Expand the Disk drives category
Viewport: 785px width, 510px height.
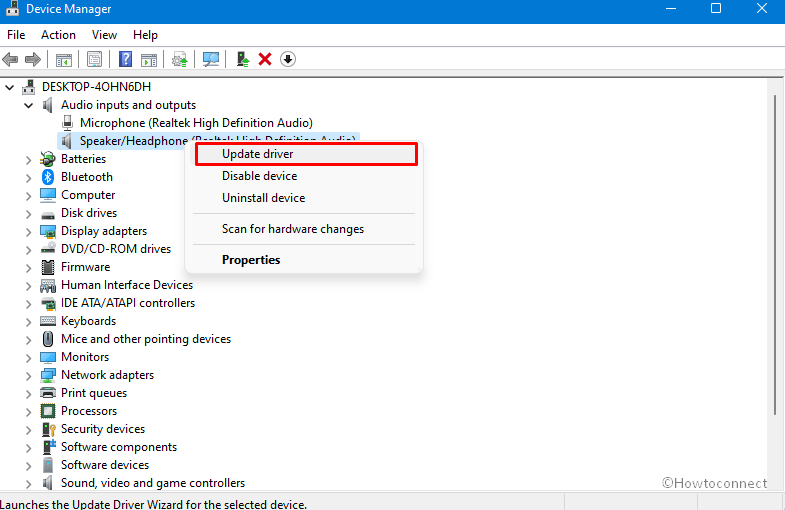point(29,214)
